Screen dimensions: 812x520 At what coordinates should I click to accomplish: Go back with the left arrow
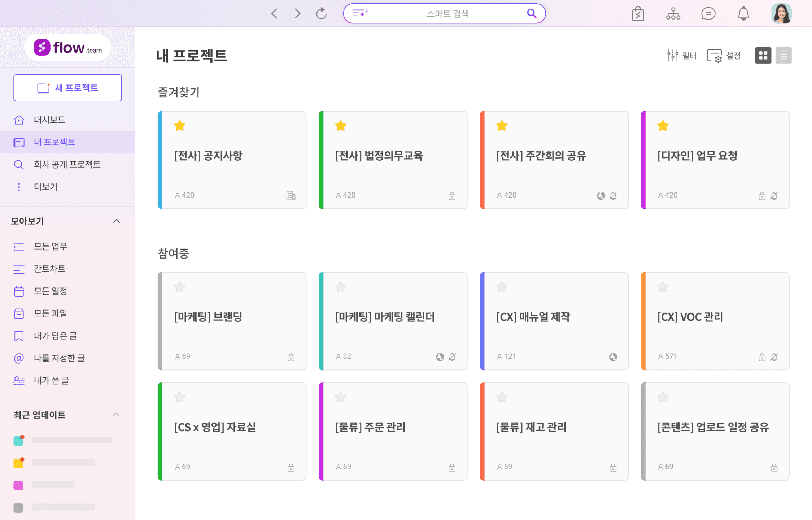pyautogui.click(x=274, y=14)
